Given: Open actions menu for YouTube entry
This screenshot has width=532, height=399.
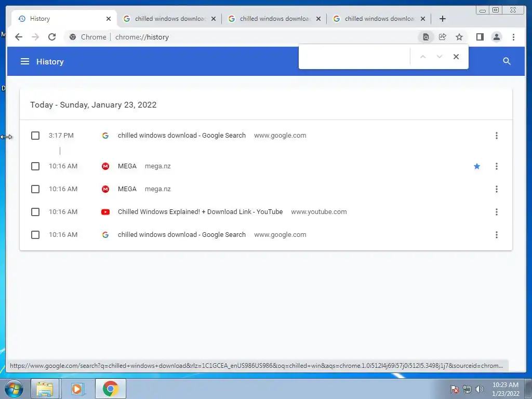Looking at the screenshot, I should click(496, 212).
